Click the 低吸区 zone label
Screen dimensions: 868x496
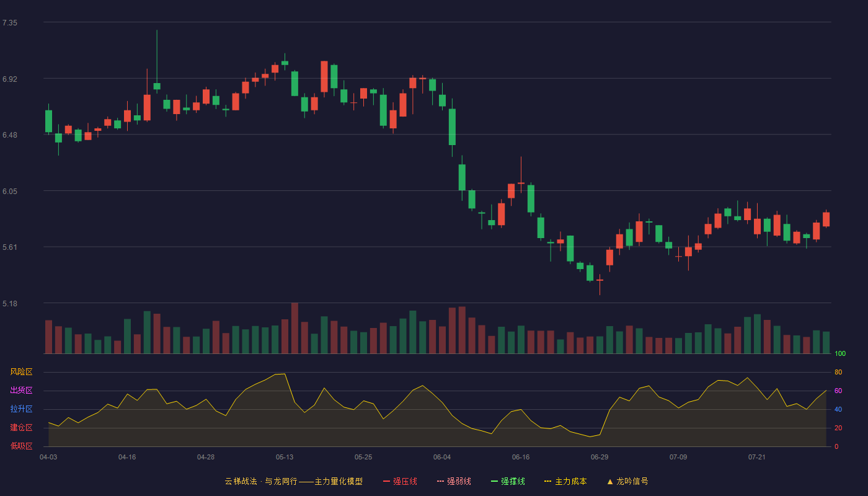pos(21,446)
